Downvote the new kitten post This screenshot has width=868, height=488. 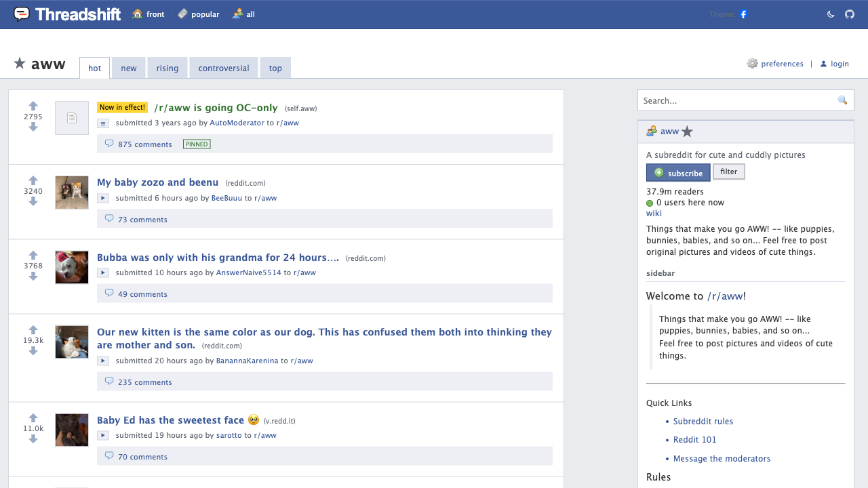(x=33, y=351)
